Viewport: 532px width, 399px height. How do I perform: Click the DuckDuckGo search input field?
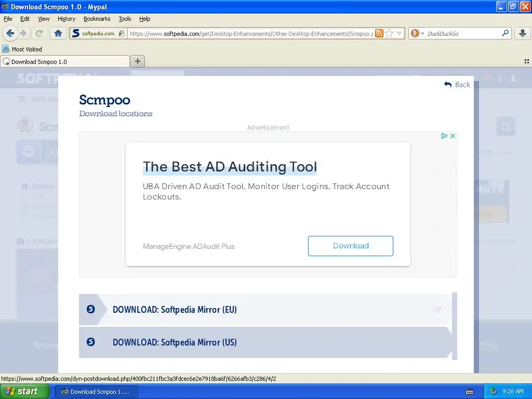coord(463,34)
